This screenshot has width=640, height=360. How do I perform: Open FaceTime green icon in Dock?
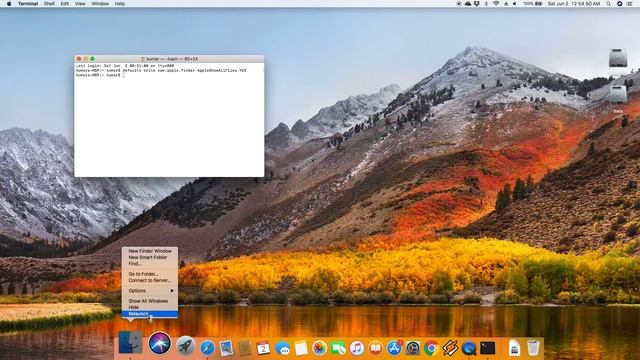click(338, 348)
